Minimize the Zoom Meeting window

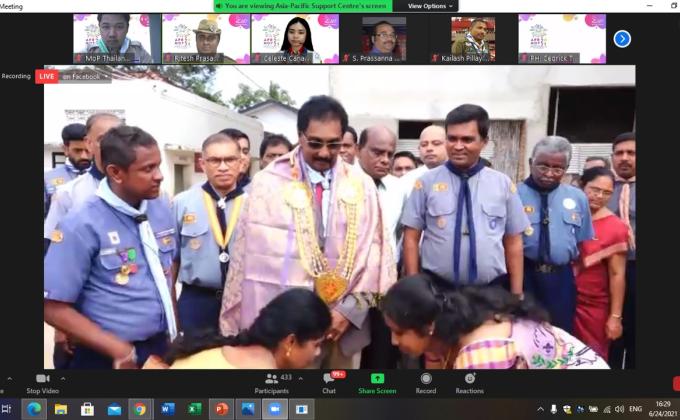pyautogui.click(x=650, y=6)
